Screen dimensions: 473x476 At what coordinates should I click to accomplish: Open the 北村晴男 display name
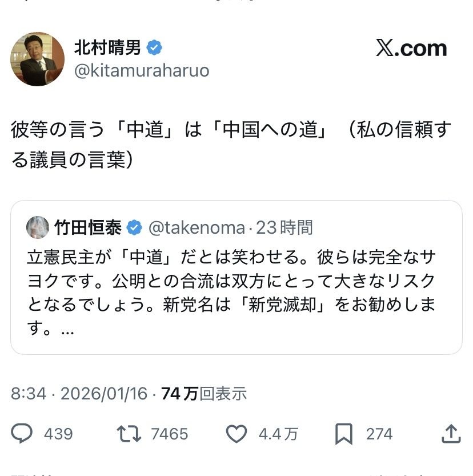(107, 48)
